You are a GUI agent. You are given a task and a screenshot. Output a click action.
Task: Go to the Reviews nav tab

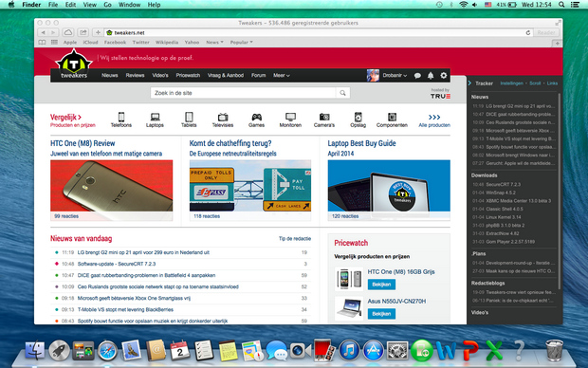tap(135, 75)
